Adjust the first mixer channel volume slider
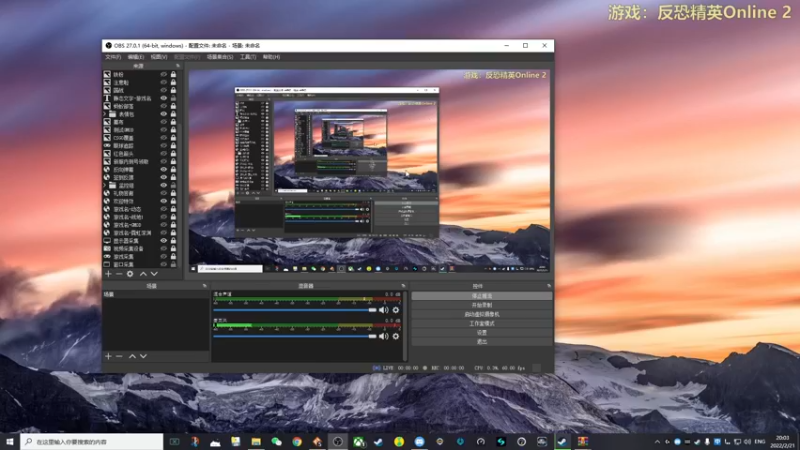The height and width of the screenshot is (450, 800). pos(295,310)
